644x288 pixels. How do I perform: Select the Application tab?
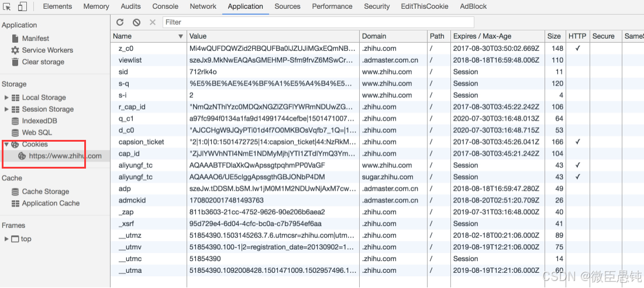coord(245,6)
